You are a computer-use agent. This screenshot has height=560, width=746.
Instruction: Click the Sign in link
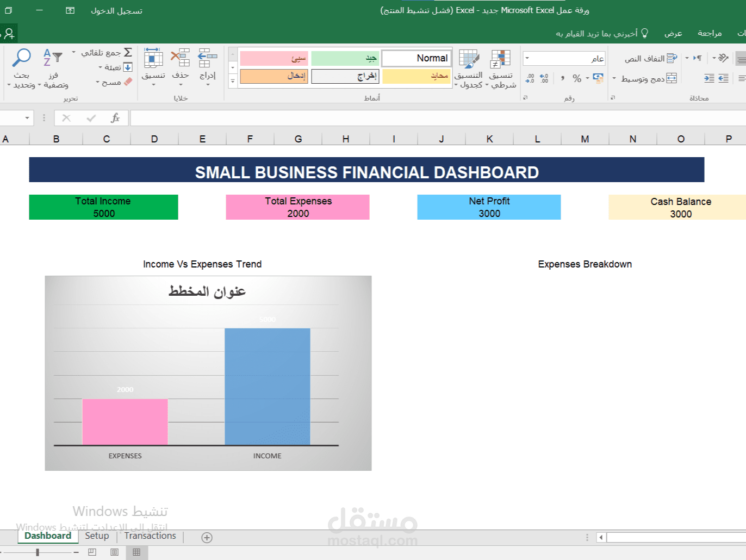116,11
